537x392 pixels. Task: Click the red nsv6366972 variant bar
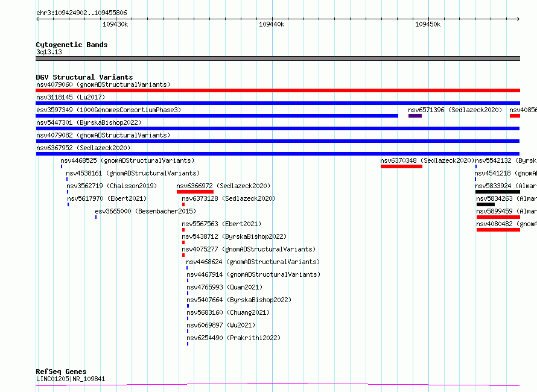pos(195,192)
